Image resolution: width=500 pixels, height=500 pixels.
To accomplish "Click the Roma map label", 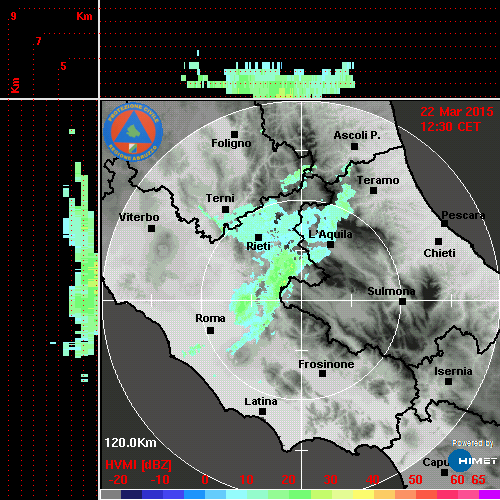I will tap(210, 318).
